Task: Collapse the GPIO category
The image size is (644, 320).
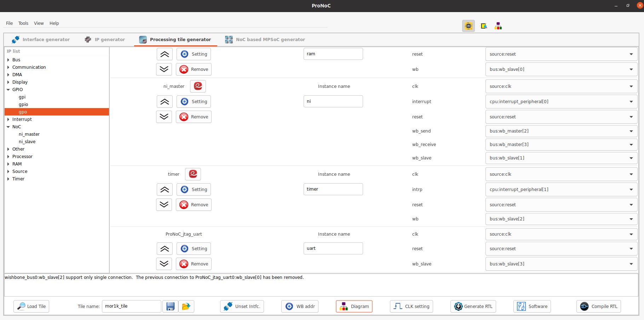Action: 8,90
